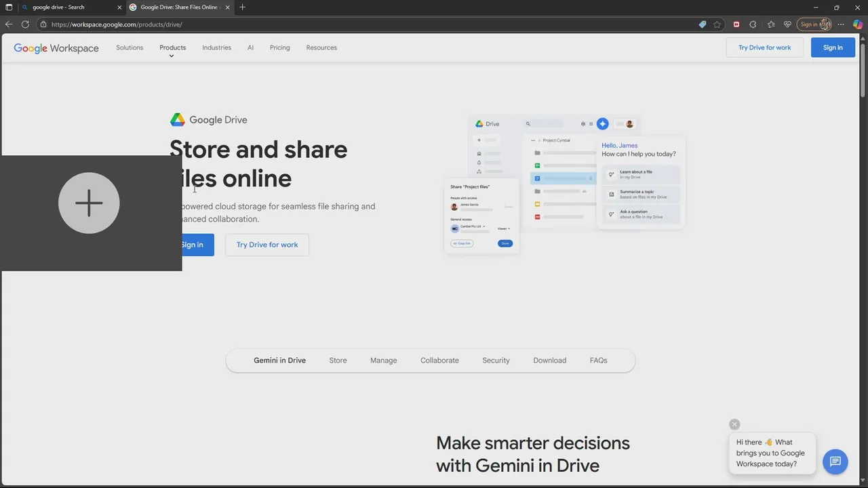Jump to the Store section

(x=338, y=361)
